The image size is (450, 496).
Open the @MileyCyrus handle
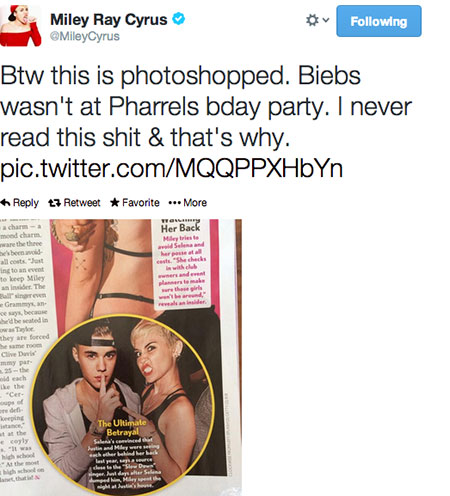click(85, 36)
